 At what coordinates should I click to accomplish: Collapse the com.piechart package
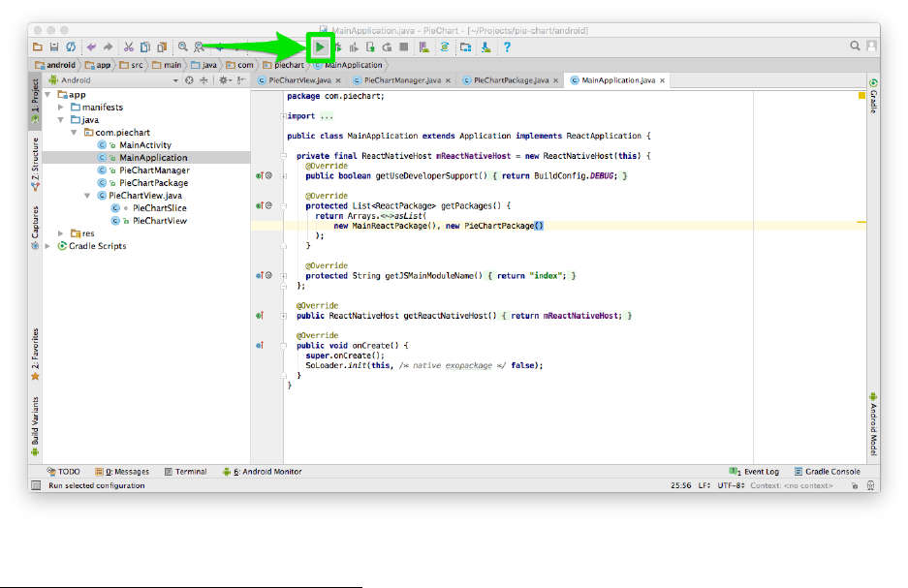[x=75, y=133]
